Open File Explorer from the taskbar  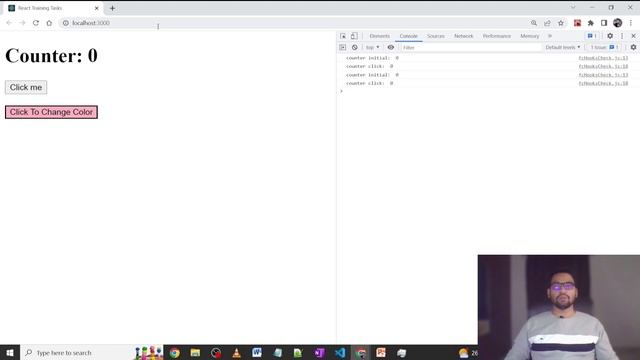pyautogui.click(x=195, y=352)
